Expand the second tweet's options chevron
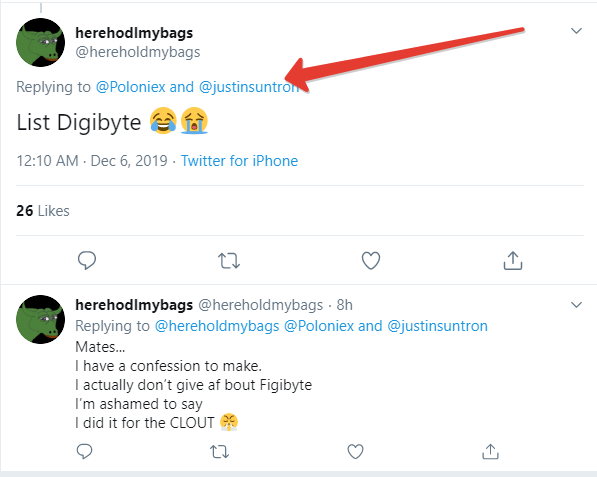The width and height of the screenshot is (597, 477). [x=576, y=305]
